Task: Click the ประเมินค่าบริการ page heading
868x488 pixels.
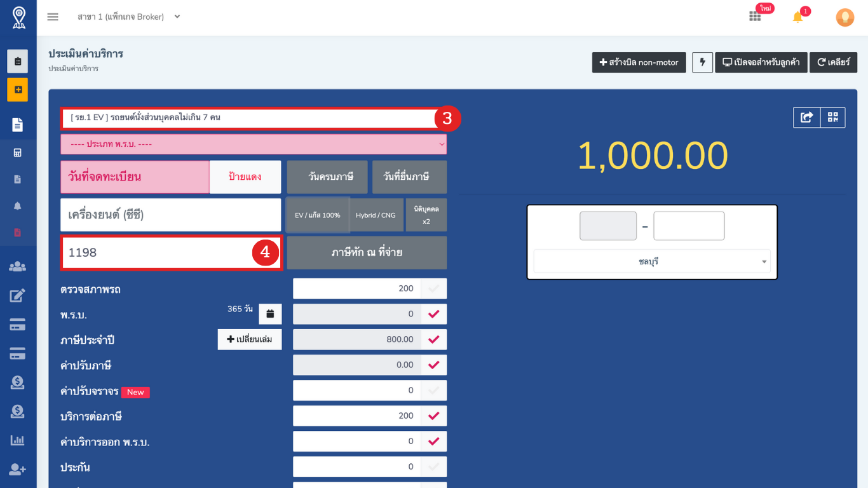Action: [x=86, y=54]
